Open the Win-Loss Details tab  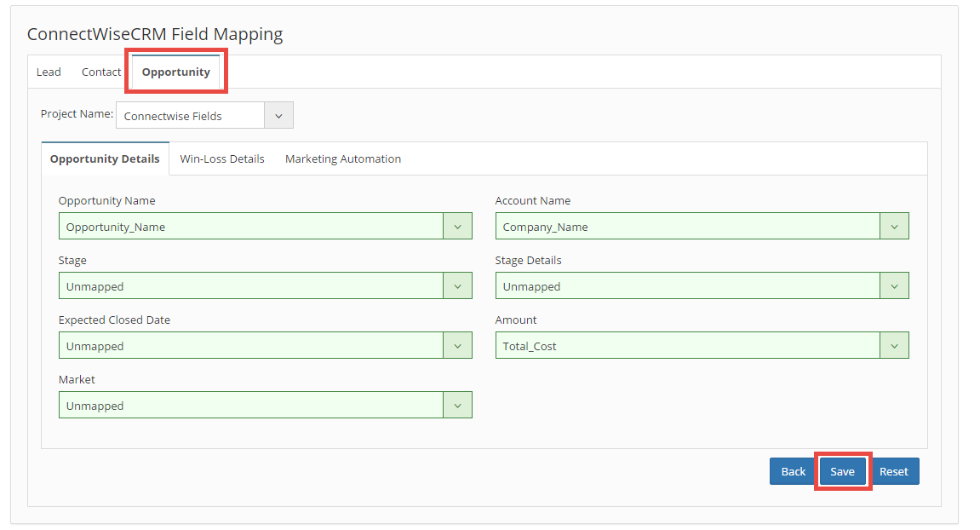[x=222, y=159]
